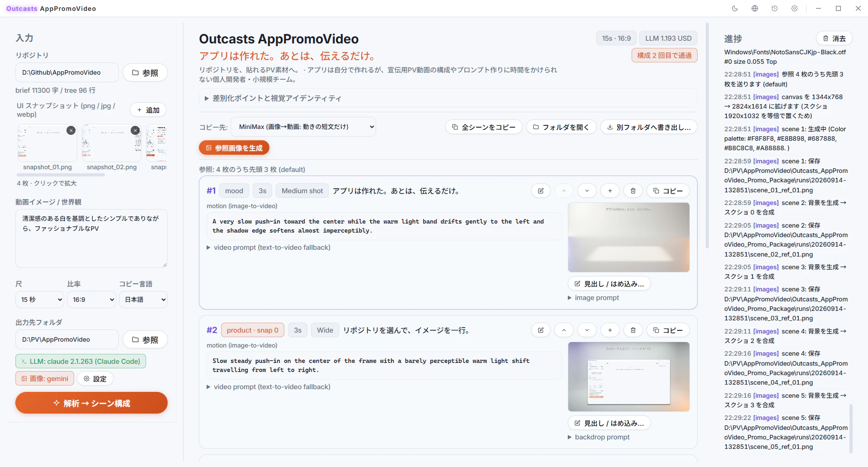Remove snapshot_02.png with its X icon
This screenshot has width=868, height=467.
pyautogui.click(x=135, y=130)
